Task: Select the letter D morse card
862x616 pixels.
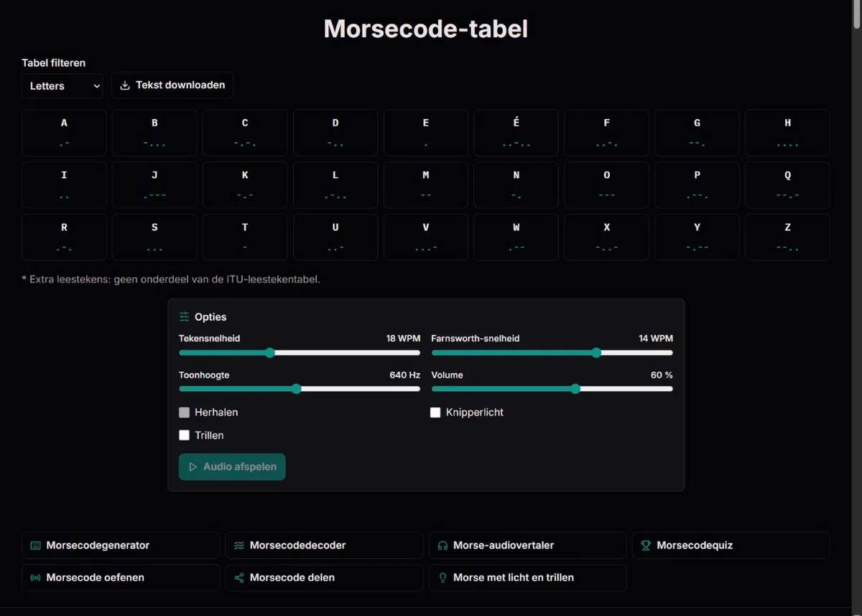Action: pos(335,133)
